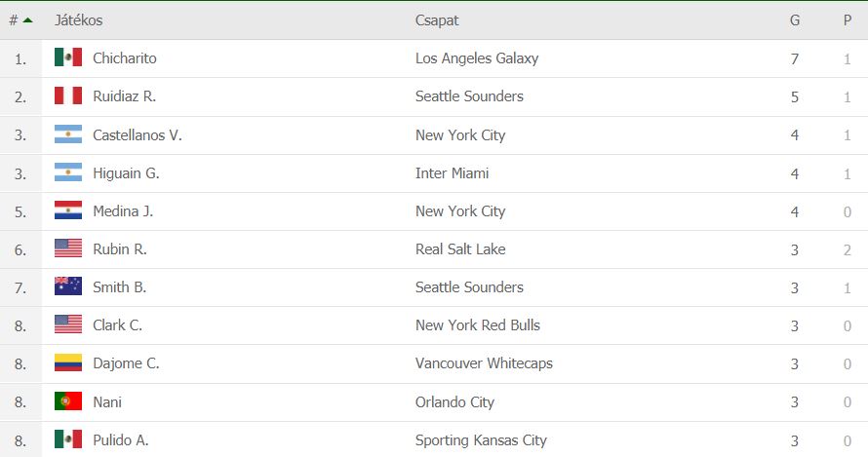Click the Paraguay flag beside Medina J.
The width and height of the screenshot is (868, 457).
(68, 210)
